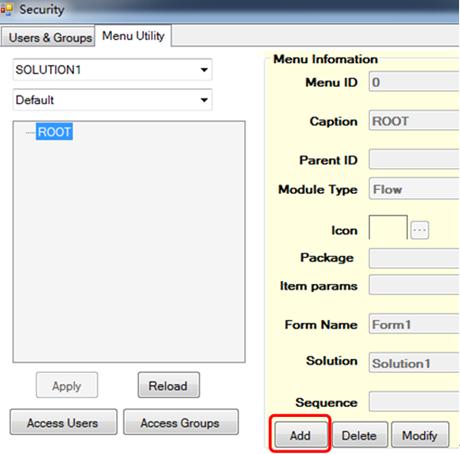Click the Apply button

pos(67,386)
